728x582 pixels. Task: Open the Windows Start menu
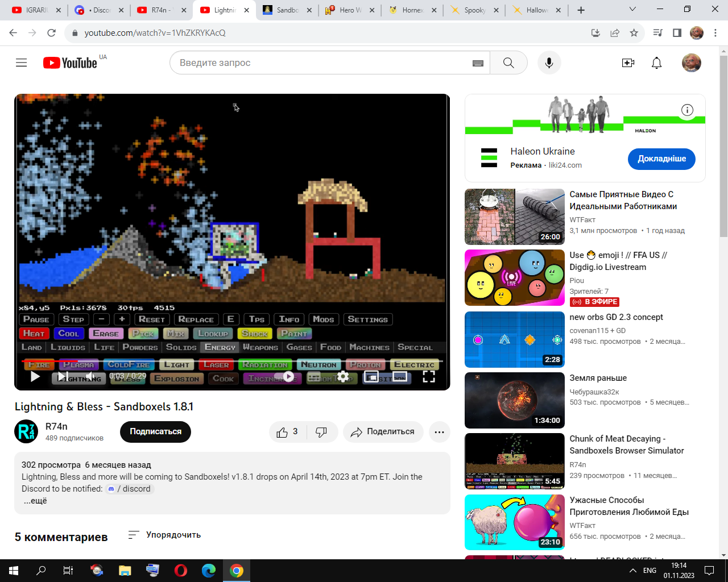click(14, 571)
